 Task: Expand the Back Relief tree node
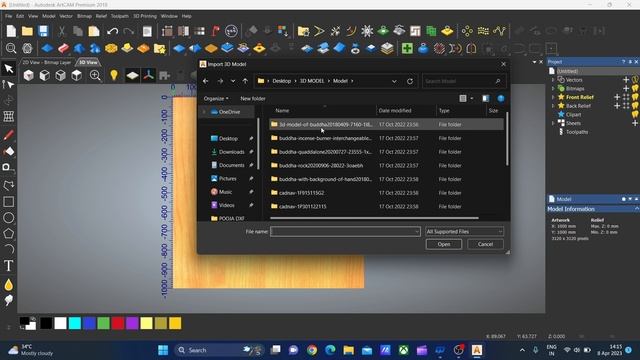point(553,106)
